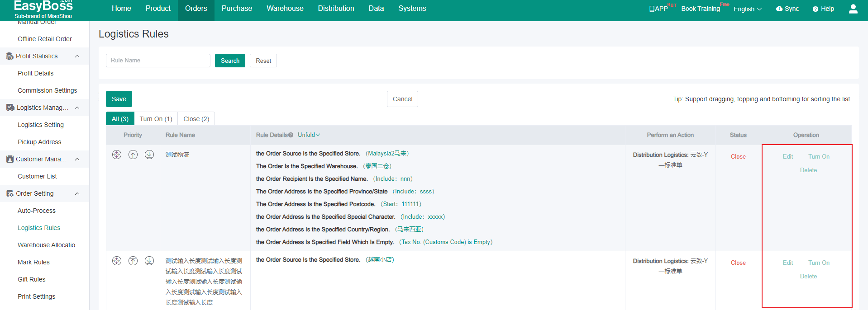Delete the 测试输入长度 rule
The height and width of the screenshot is (310, 868).
(808, 276)
